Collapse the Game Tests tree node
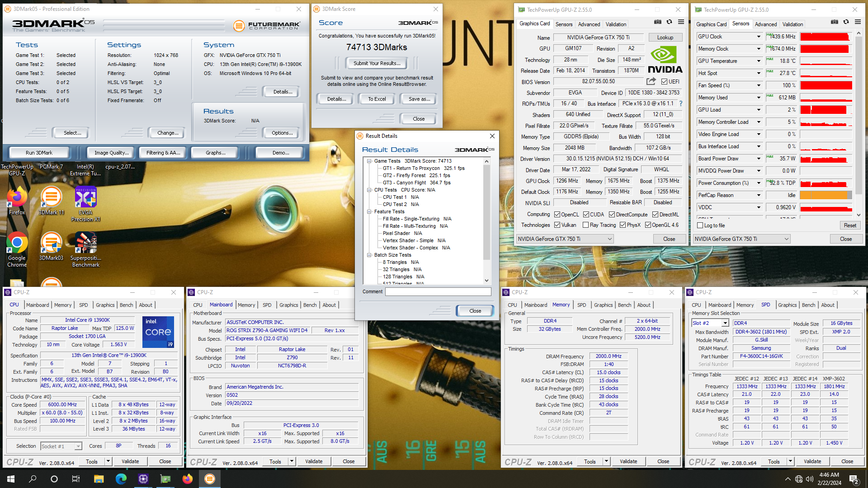Screen dimensions: 868x488 tap(369, 161)
